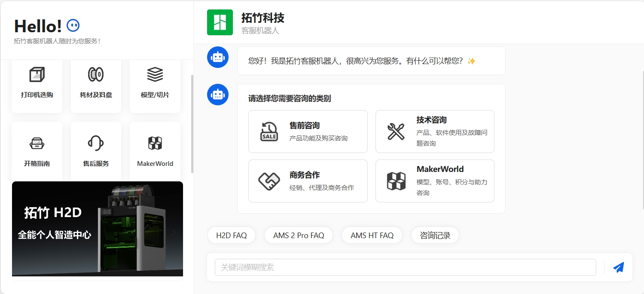Click the smiley face icon next to Hello!

pos(73,26)
